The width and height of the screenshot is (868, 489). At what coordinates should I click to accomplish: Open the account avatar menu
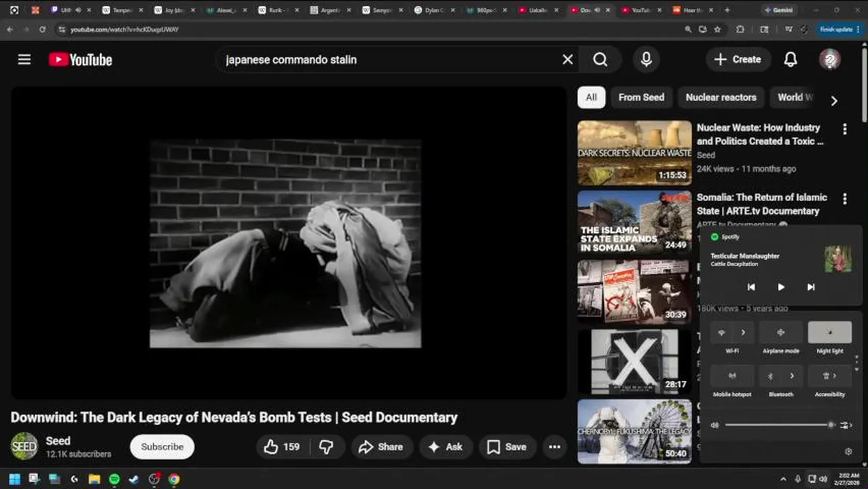click(x=829, y=60)
